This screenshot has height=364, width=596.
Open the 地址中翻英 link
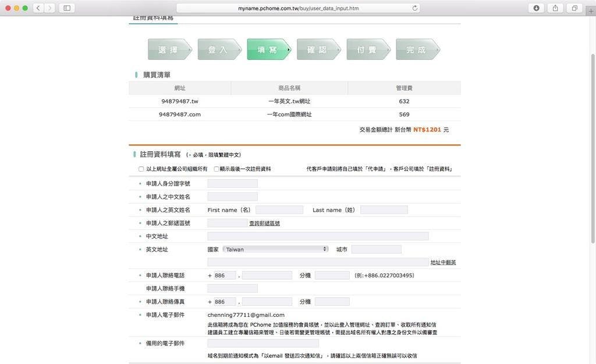coord(443,262)
